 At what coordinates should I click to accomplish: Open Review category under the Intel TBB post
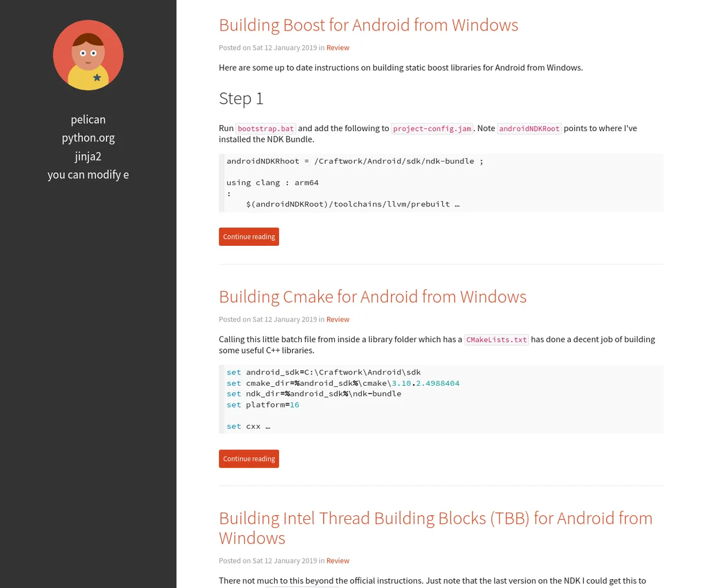tap(338, 561)
